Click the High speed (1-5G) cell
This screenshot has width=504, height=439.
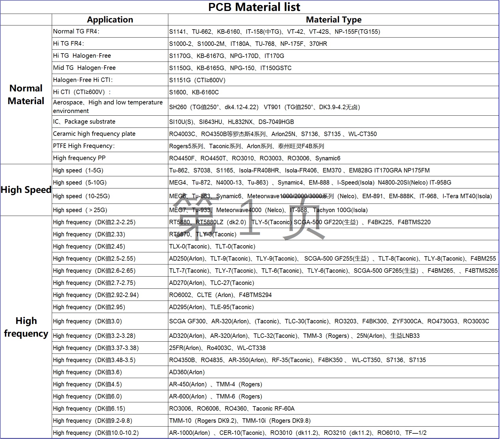pyautogui.click(x=110, y=170)
